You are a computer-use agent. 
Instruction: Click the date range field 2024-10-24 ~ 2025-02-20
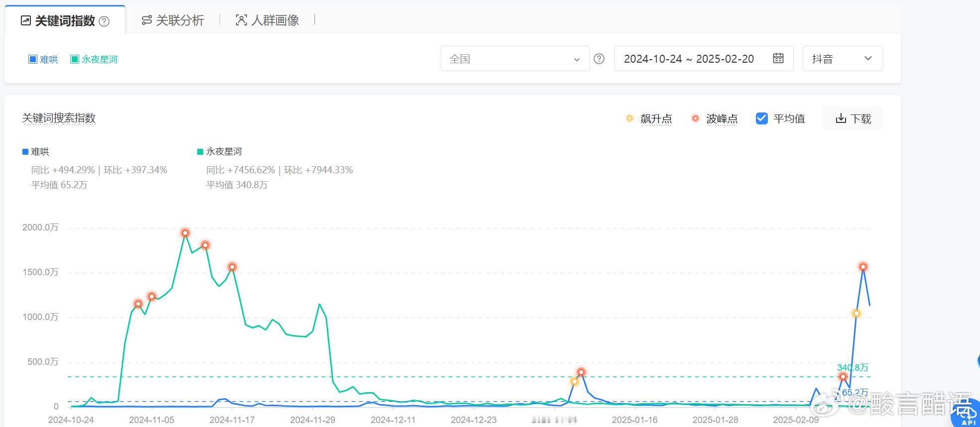click(704, 59)
